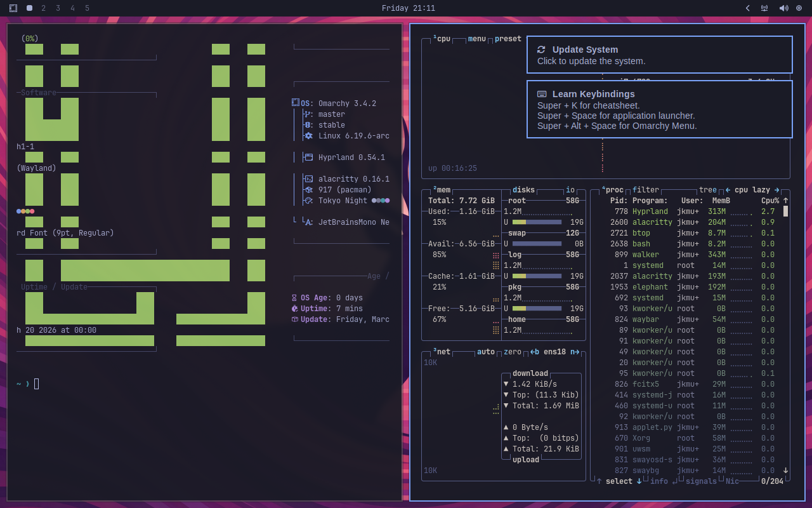
Task: Click the signals option in the proc footer
Action: [x=701, y=481]
